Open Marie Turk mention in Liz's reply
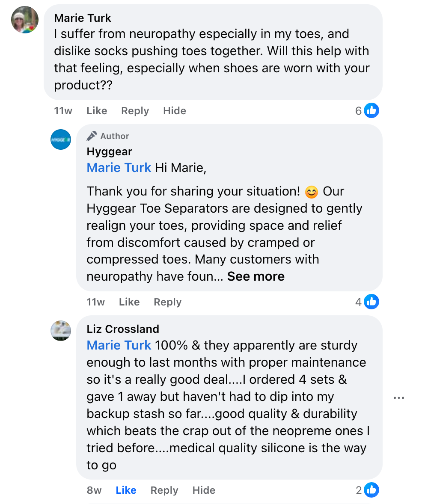Image resolution: width=422 pixels, height=504 pixels. click(x=119, y=345)
